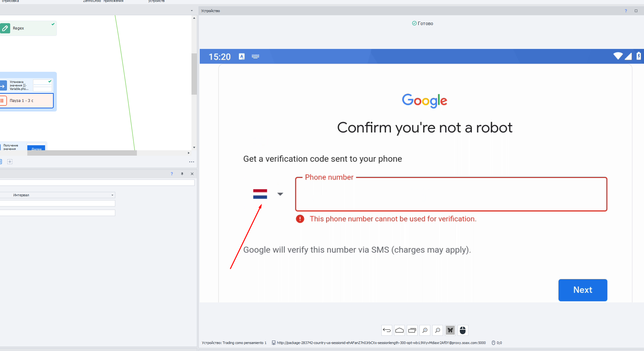Toggle the mouse control icon

463,330
